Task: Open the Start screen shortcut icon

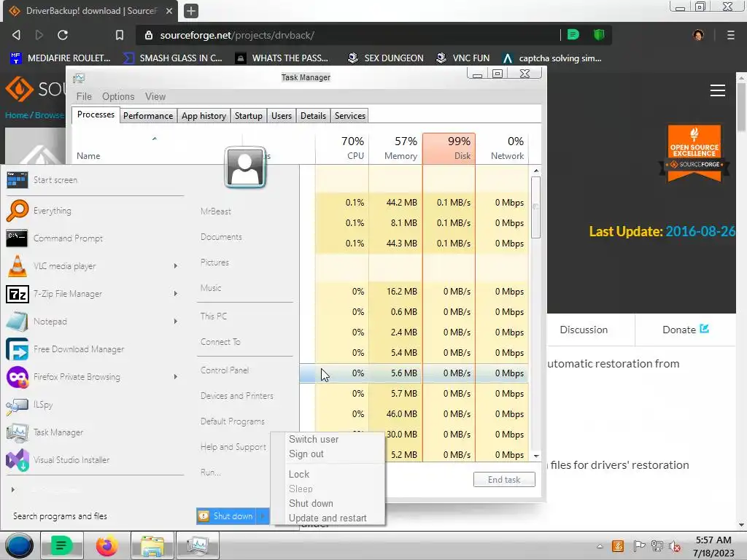Action: point(18,180)
